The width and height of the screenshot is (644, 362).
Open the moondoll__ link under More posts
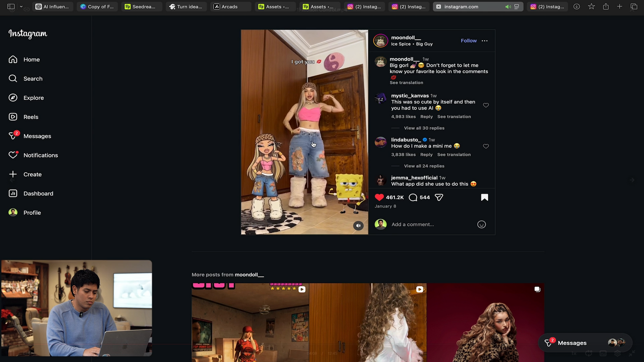(x=249, y=275)
